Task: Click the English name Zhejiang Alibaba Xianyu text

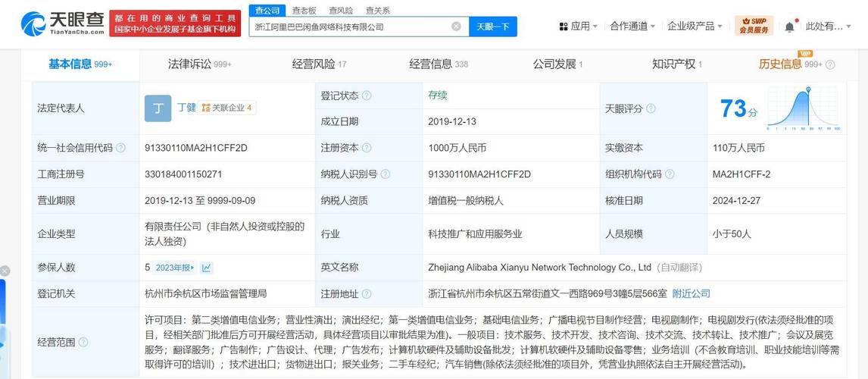Action: point(540,268)
